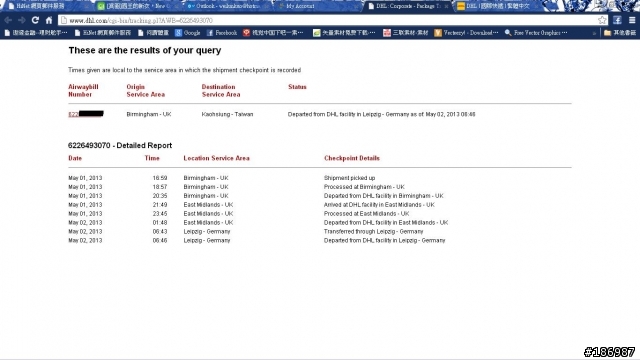Click Departed from DHL facility in Birmingham entry

pos(384,196)
